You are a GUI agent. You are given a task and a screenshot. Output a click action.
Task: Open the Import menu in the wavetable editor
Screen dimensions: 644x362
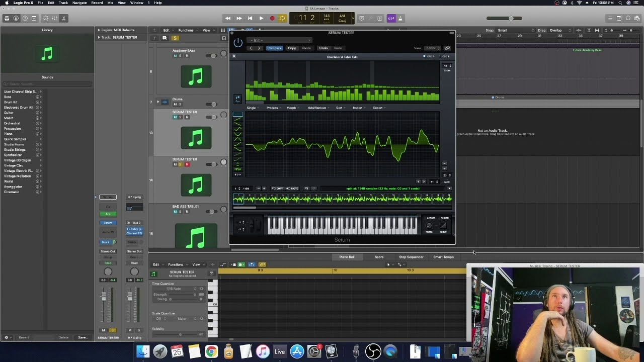358,108
